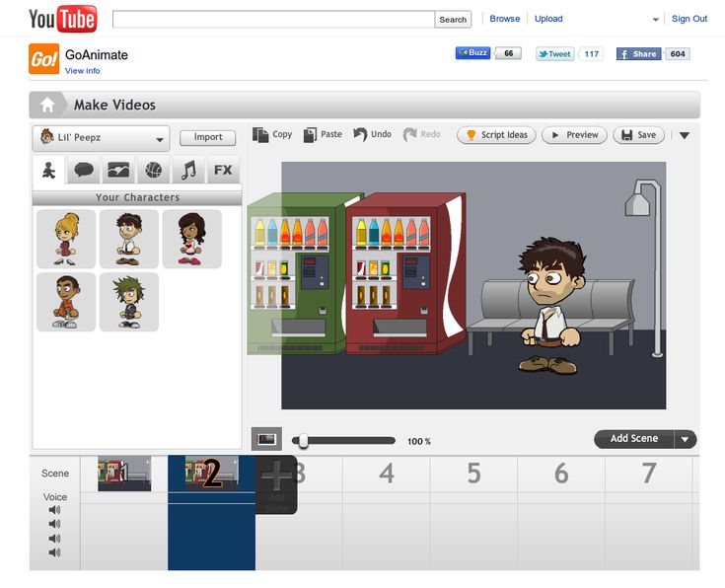Viewport: 725px width, 588px height.
Task: Open the speech bubble tab
Action: tap(84, 170)
